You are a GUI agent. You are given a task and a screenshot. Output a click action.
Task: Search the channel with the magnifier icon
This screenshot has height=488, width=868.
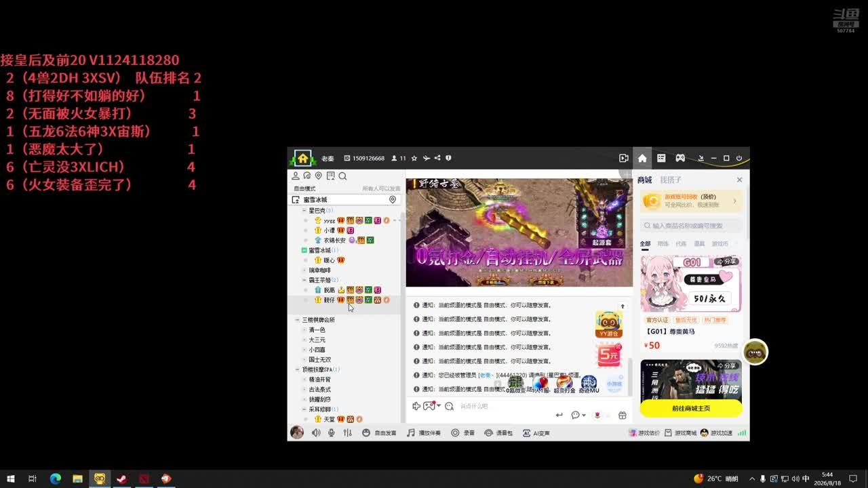point(342,176)
